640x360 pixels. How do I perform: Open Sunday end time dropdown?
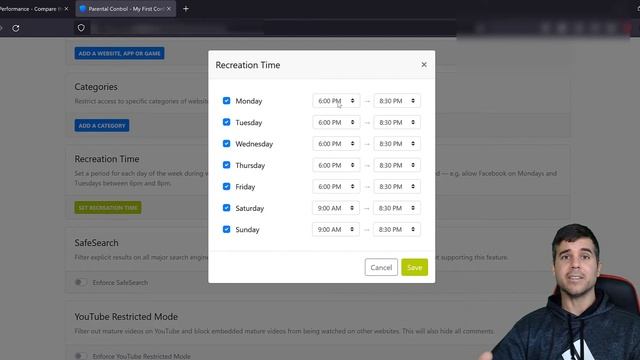coord(397,229)
